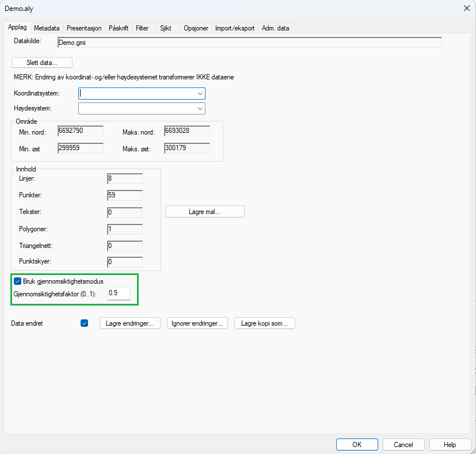476x454 pixels.
Task: Switch to the Sjikt tab
Action: click(166, 28)
